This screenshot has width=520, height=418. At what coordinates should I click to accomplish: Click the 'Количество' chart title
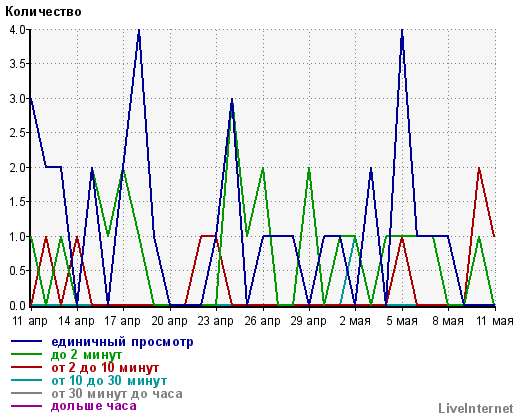[43, 12]
